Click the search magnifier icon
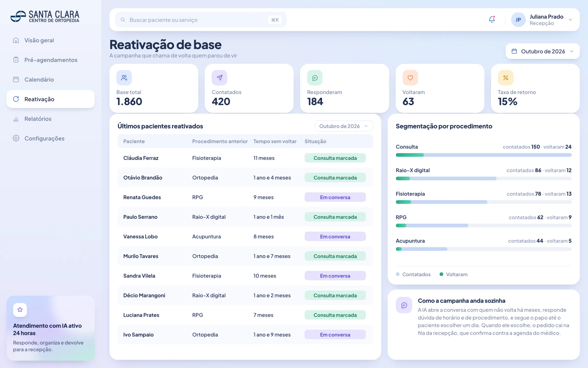The width and height of the screenshot is (588, 368). coord(123,20)
